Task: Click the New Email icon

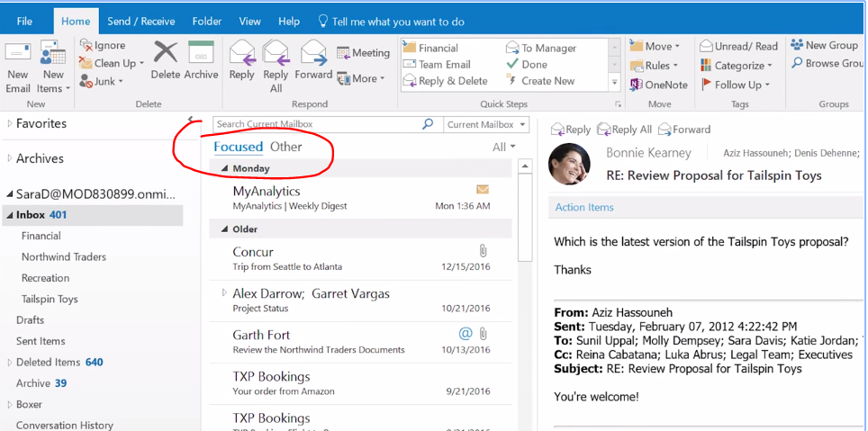Action: [x=17, y=57]
